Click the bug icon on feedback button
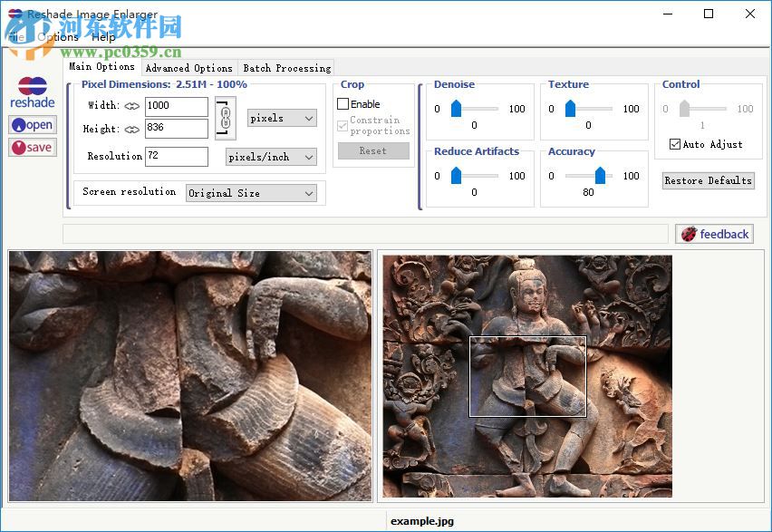Screen dimensions: 772x532 (x=689, y=234)
